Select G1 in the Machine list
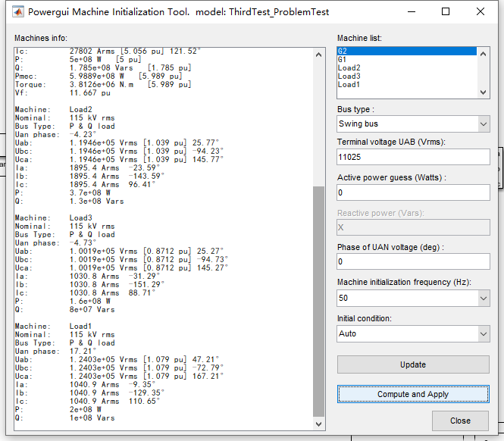The image size is (504, 441). (406, 59)
